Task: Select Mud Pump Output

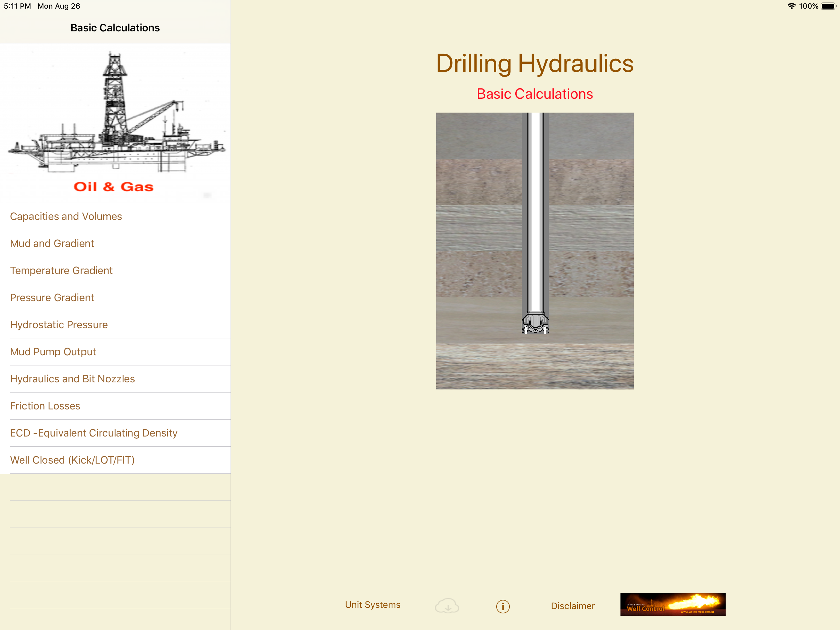Action: pyautogui.click(x=53, y=352)
